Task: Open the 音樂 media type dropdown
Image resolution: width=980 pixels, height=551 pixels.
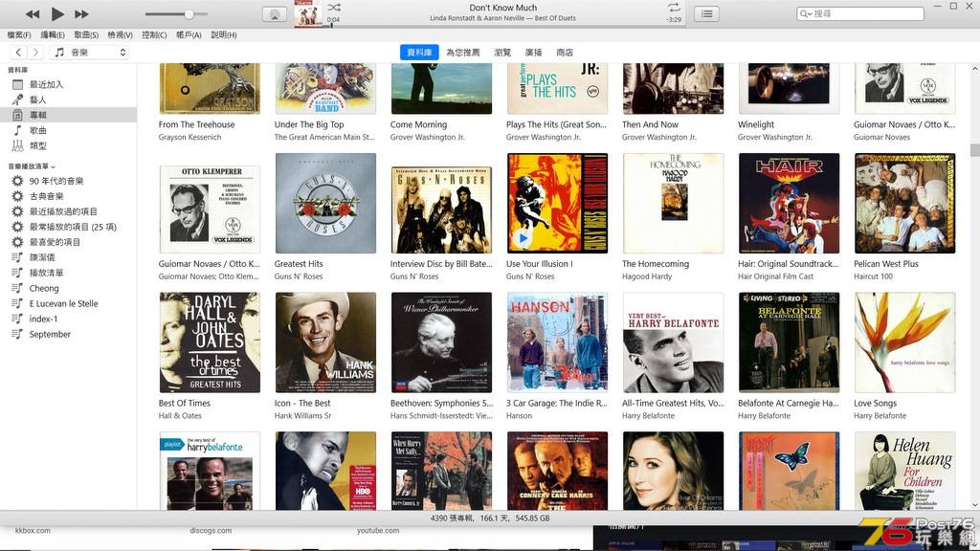Action: click(x=90, y=53)
